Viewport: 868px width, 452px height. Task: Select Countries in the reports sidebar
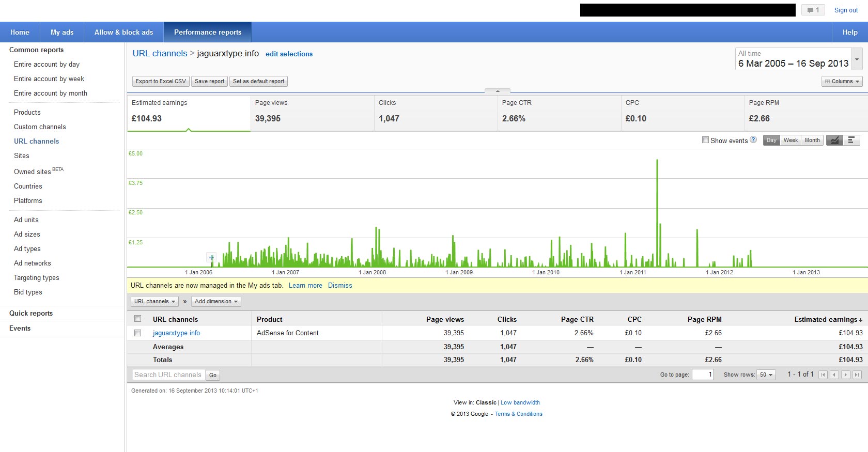[x=28, y=186]
